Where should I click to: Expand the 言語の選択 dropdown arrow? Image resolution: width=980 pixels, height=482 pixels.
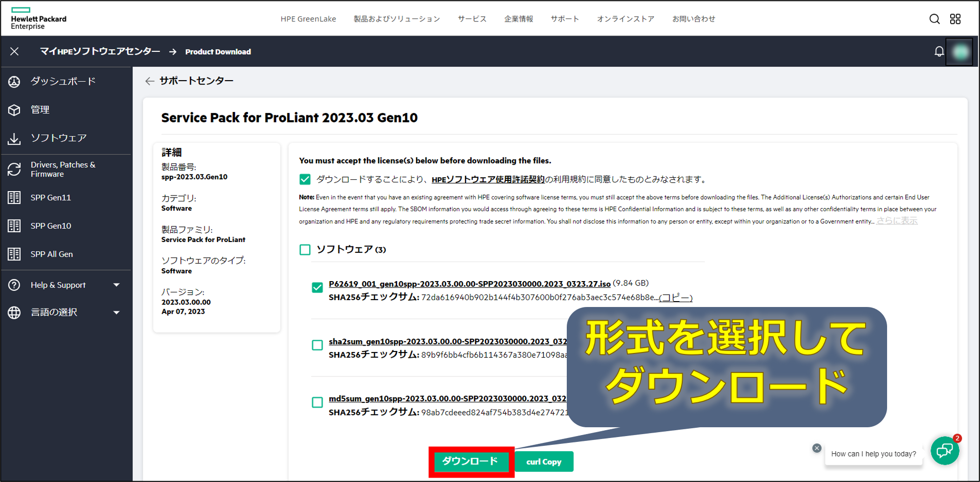tap(116, 312)
